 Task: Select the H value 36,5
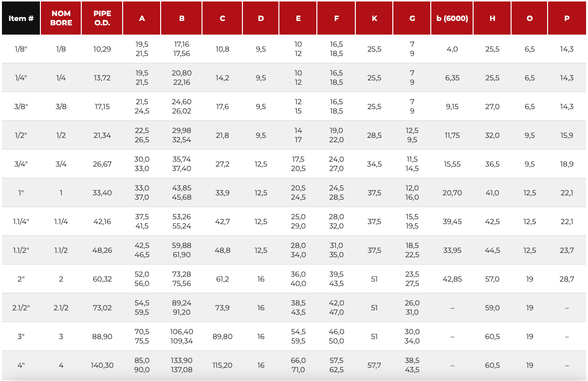[493, 164]
